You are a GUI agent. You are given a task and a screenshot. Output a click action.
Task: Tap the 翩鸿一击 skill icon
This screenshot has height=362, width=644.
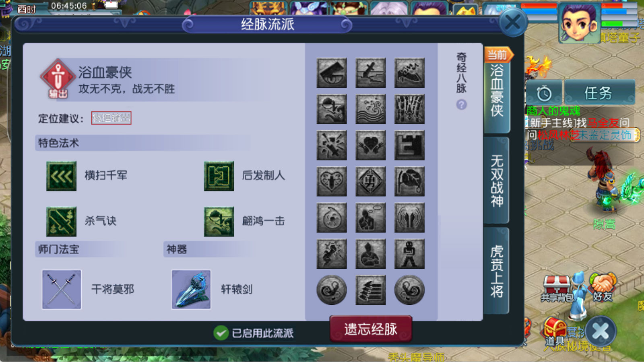[219, 221]
